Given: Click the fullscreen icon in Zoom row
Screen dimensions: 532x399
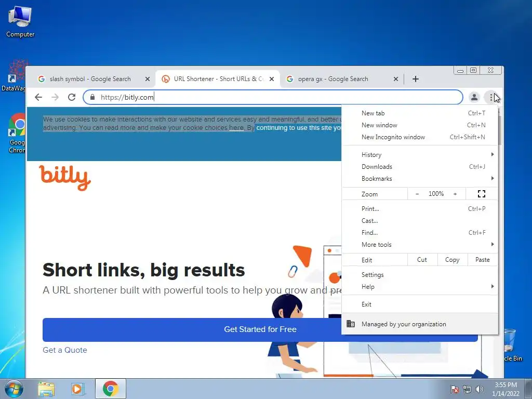Looking at the screenshot, I should (482, 194).
